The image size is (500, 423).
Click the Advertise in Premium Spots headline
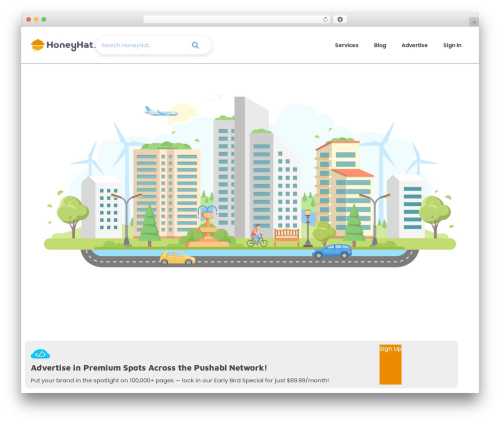click(x=149, y=368)
